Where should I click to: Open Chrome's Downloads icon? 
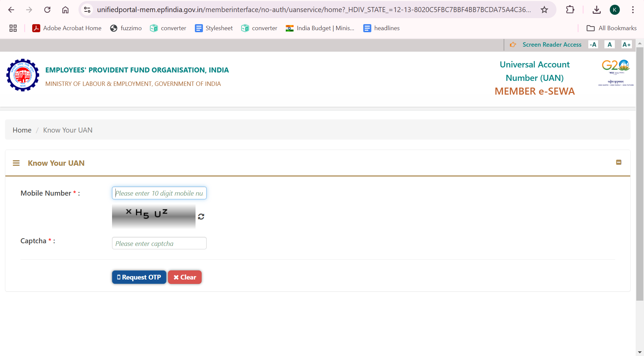(597, 10)
